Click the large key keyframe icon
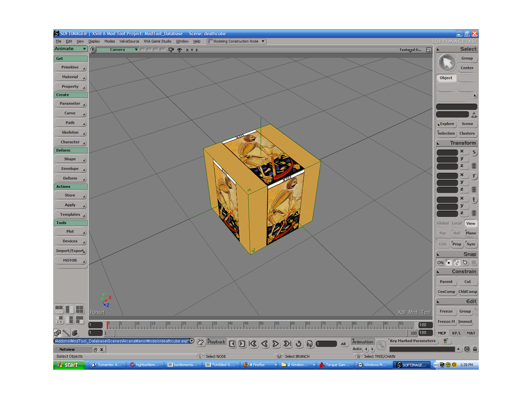 [x=381, y=345]
